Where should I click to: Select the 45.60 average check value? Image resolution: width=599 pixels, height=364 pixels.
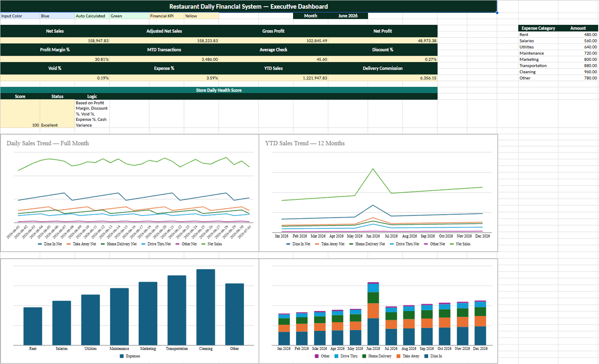pyautogui.click(x=273, y=59)
